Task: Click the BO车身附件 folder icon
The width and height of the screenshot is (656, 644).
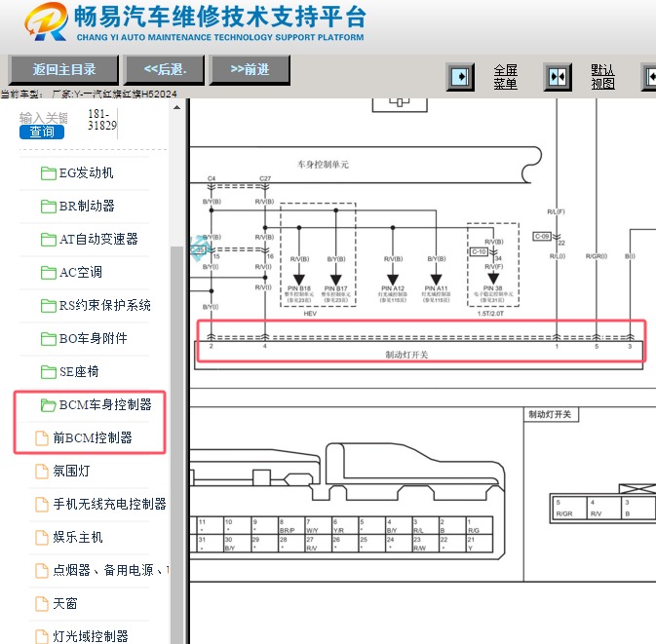Action: pos(49,339)
